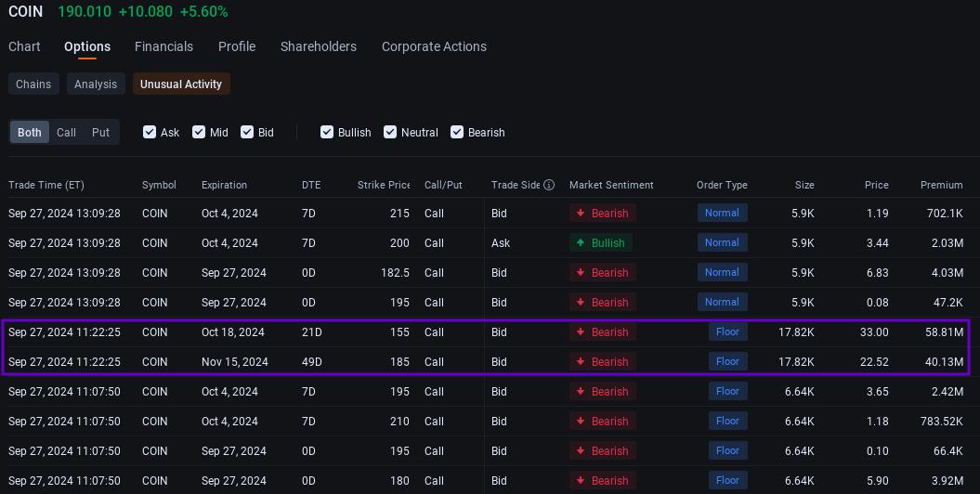Click the 2.03M premium value
Viewport: 980px width, 494px height.
(x=947, y=243)
